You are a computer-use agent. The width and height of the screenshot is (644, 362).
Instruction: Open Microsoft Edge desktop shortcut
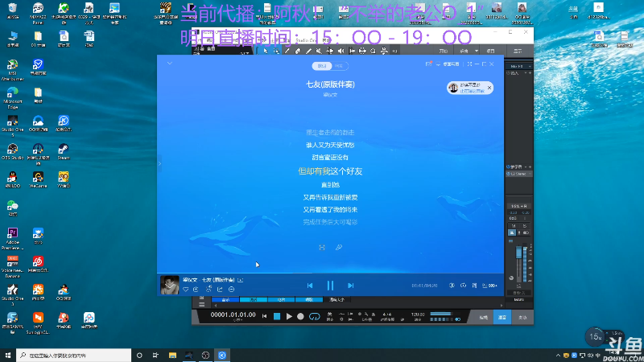click(x=13, y=98)
